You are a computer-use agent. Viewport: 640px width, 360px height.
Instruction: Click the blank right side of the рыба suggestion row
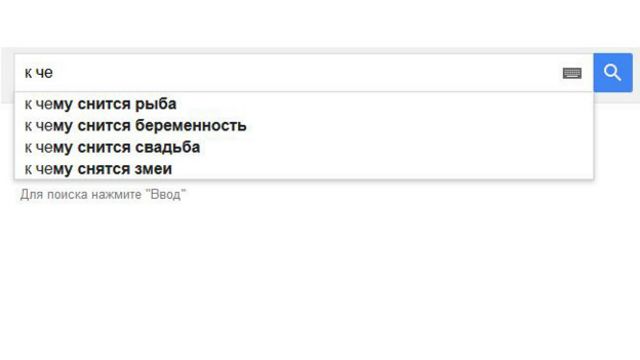click(x=384, y=104)
